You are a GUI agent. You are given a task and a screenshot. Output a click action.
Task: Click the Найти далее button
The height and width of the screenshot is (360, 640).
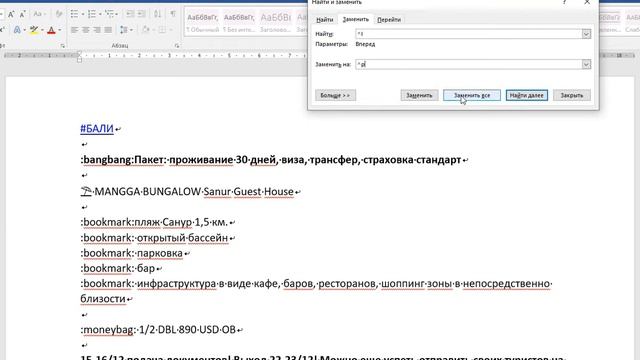527,95
